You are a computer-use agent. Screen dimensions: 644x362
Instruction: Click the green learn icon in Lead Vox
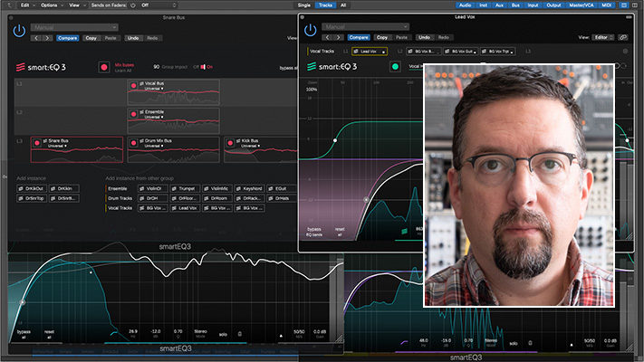(x=396, y=66)
